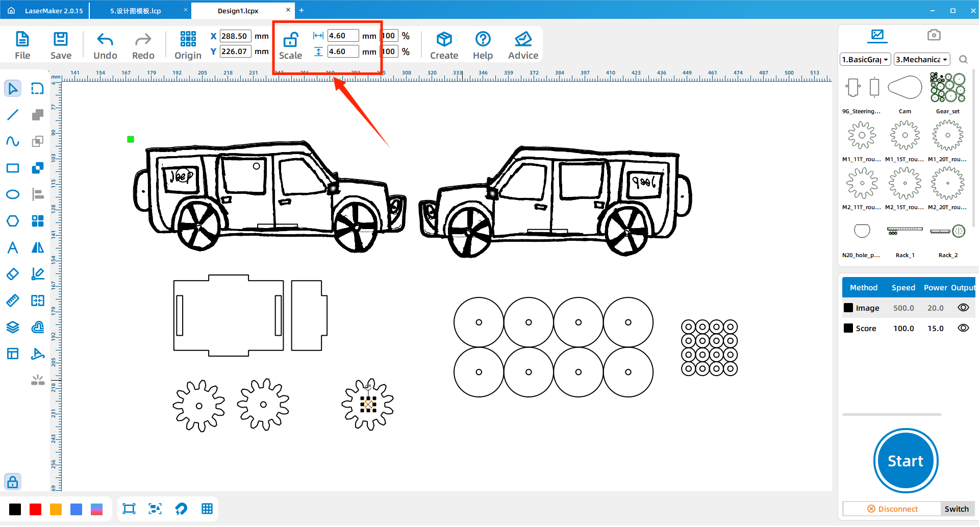Click the fit-to-frame view icon
Image resolution: width=980 pixels, height=527 pixels.
tap(129, 509)
